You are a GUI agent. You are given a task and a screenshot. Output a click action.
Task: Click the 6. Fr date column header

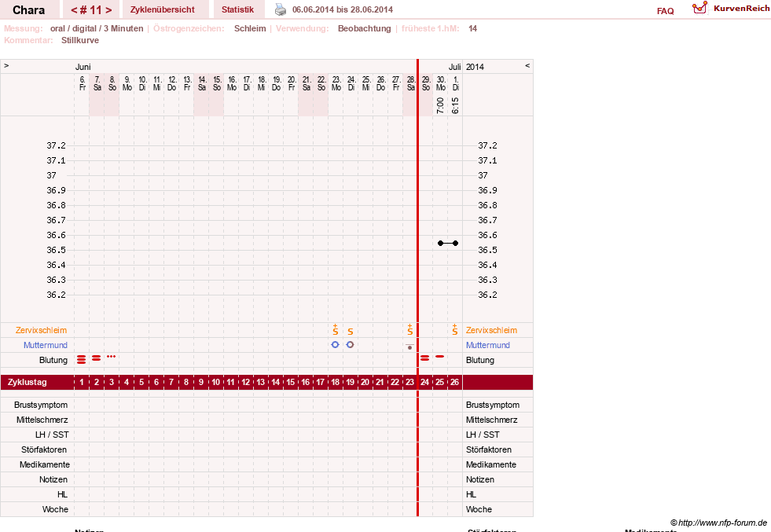click(83, 83)
